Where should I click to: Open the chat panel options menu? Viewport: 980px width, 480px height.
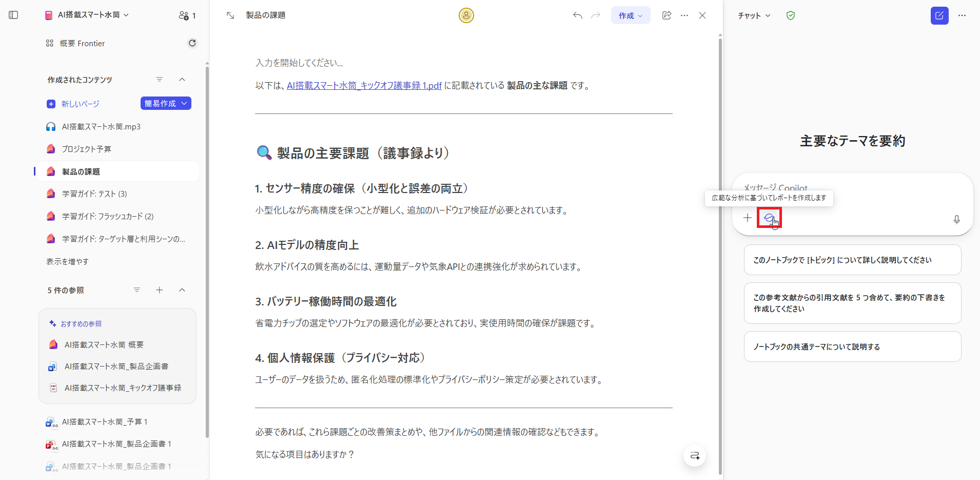click(x=963, y=15)
